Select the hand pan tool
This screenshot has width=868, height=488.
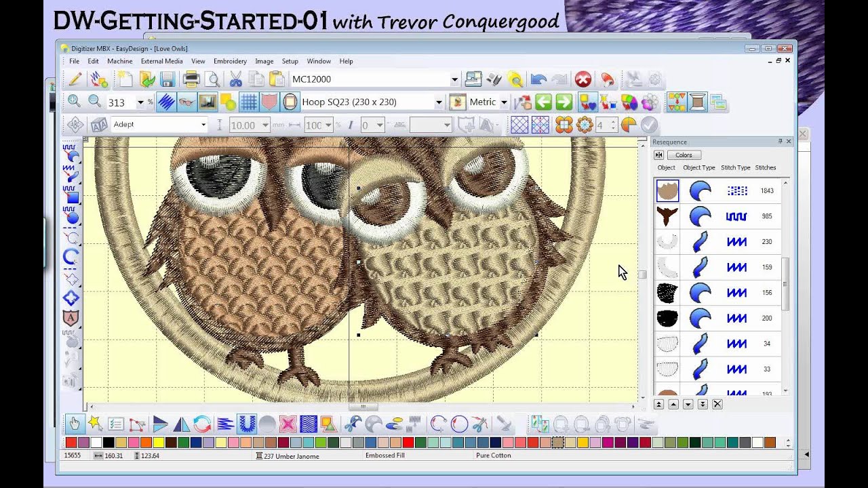pyautogui.click(x=75, y=424)
